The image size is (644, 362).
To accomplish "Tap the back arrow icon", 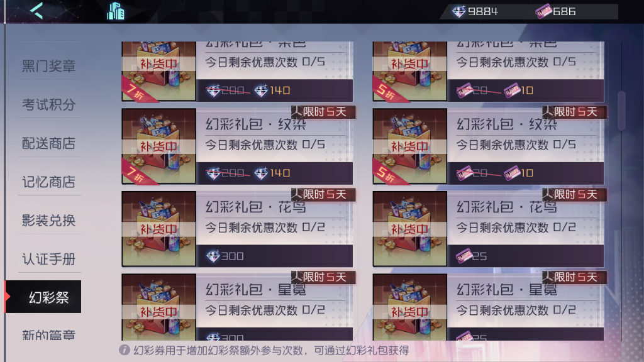I will 36,11.
